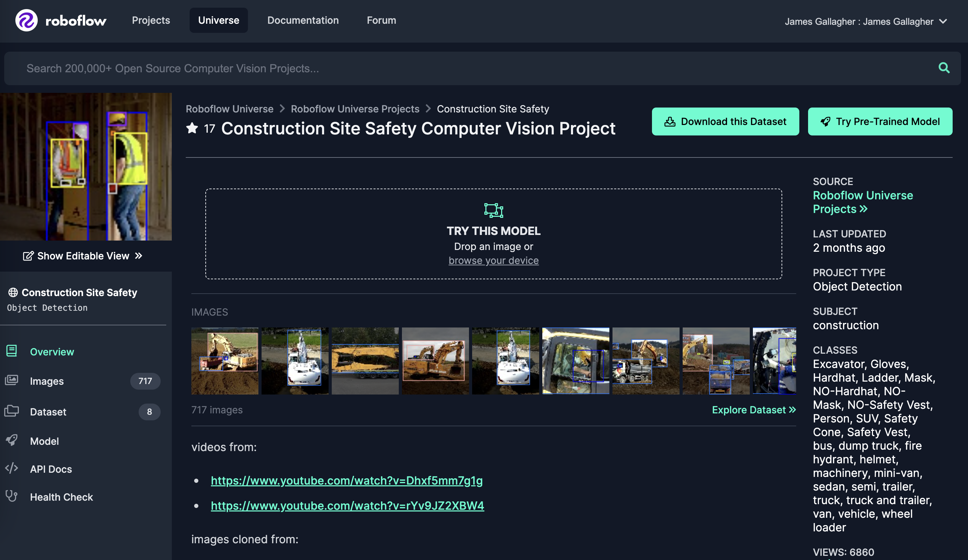Open the first YouTube video link
Viewport: 968px width, 560px height.
346,480
